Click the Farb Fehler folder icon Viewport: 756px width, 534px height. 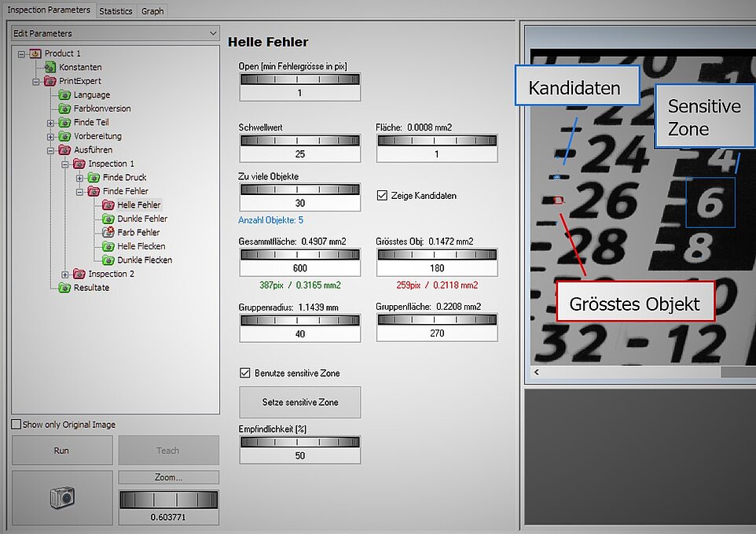[108, 233]
